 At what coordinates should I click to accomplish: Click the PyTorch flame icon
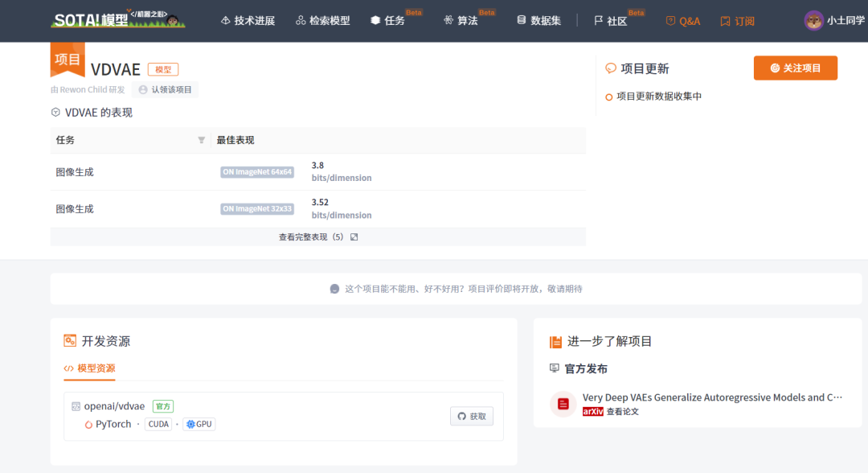(x=88, y=424)
